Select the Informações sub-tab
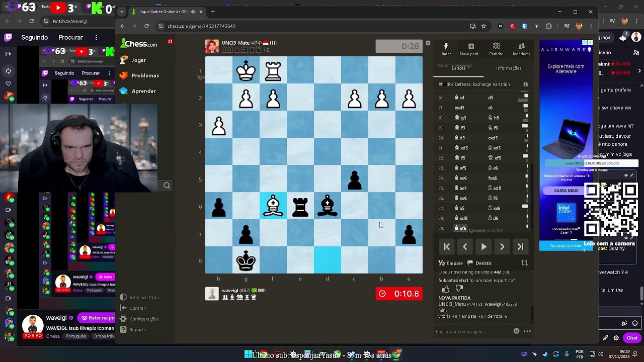This screenshot has height=362, width=644. point(509,68)
